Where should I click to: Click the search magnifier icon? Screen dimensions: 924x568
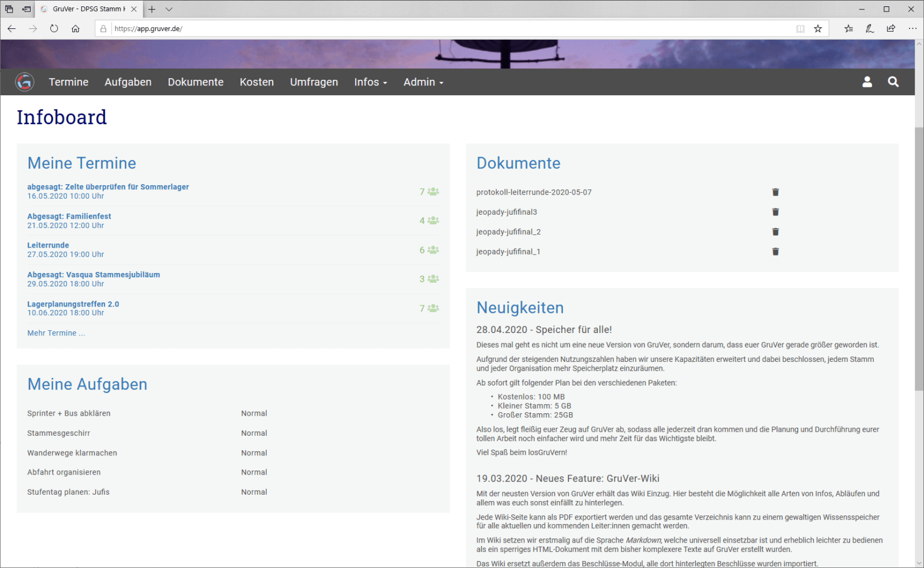[x=893, y=82]
